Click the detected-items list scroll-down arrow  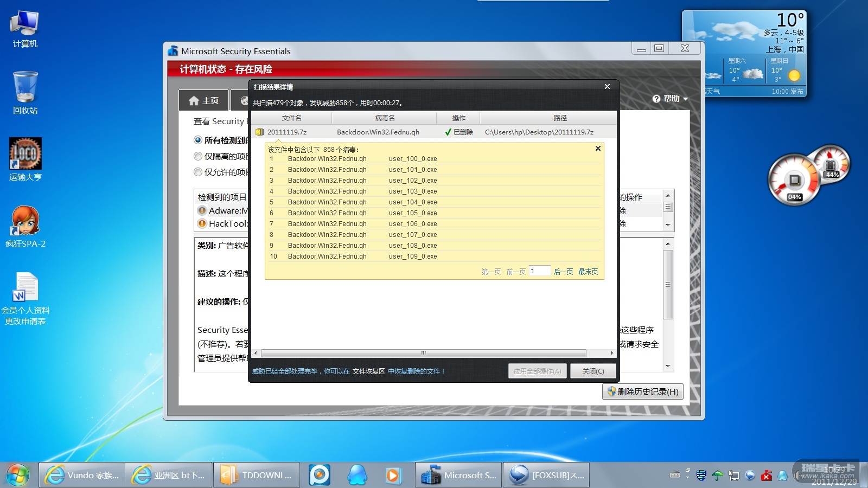[668, 225]
